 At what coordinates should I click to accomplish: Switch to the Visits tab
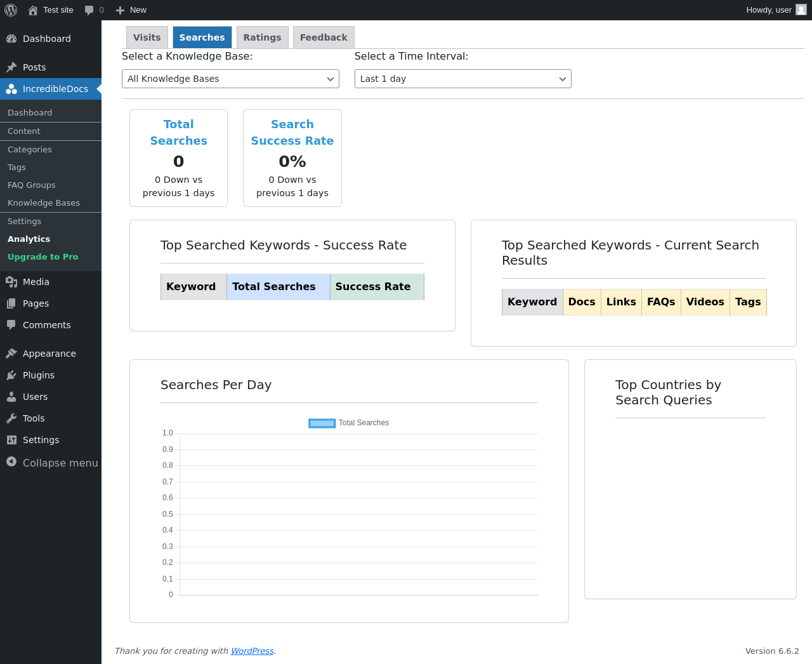(147, 37)
